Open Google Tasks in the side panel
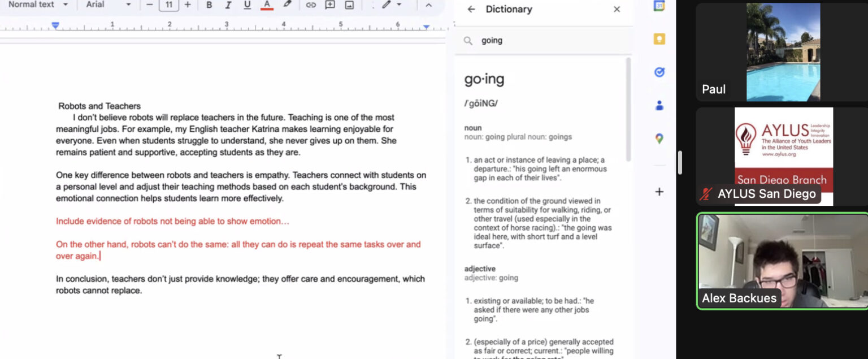The width and height of the screenshot is (868, 359). [659, 72]
